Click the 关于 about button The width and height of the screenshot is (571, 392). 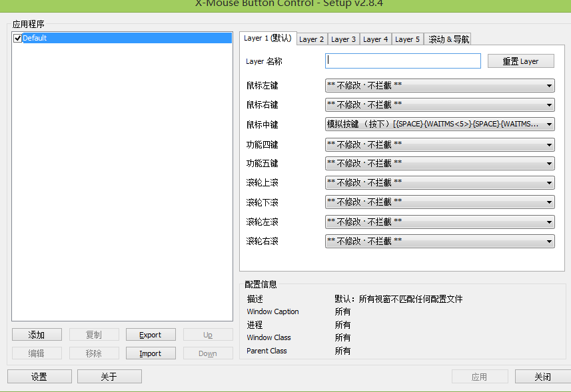point(109,377)
